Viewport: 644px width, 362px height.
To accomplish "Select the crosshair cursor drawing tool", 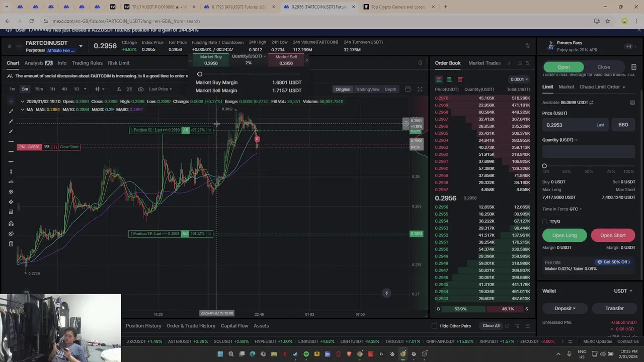I will 11,101.
